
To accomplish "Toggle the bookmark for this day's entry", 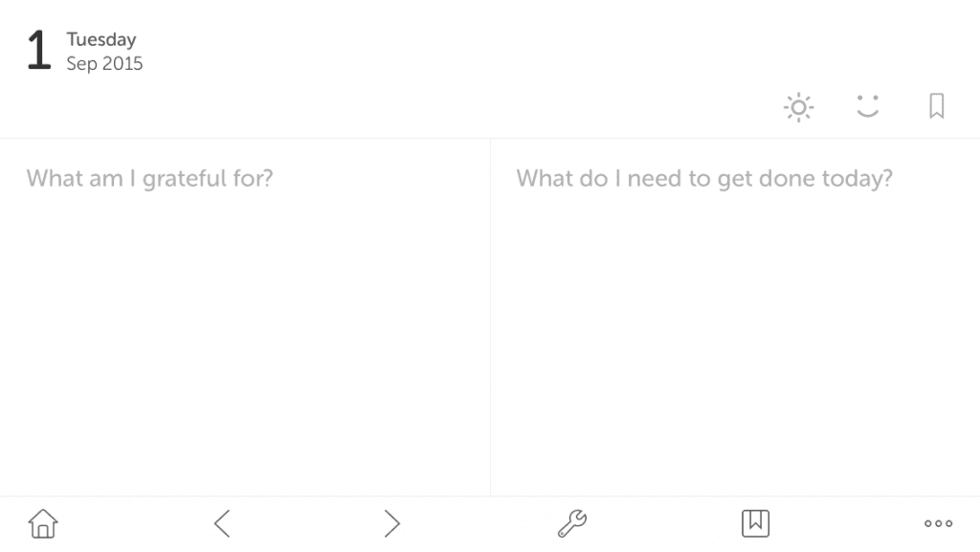I will [936, 106].
